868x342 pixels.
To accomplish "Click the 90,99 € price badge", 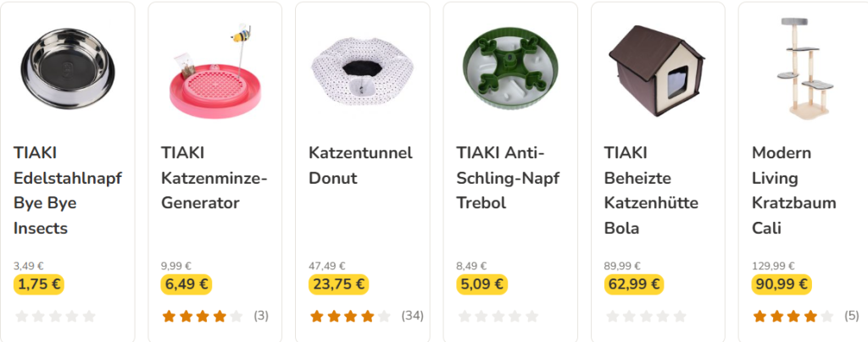I will click(782, 284).
